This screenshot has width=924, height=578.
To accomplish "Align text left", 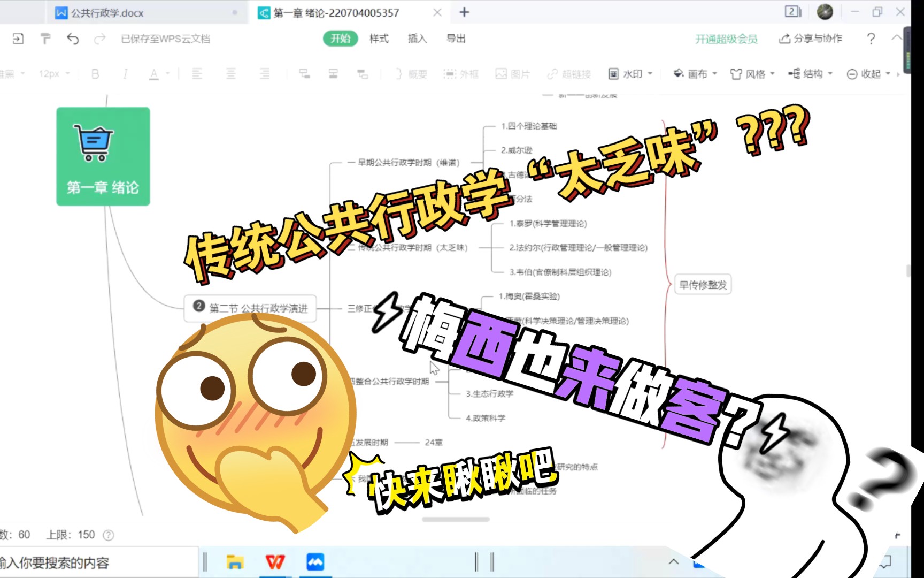I will (x=197, y=74).
